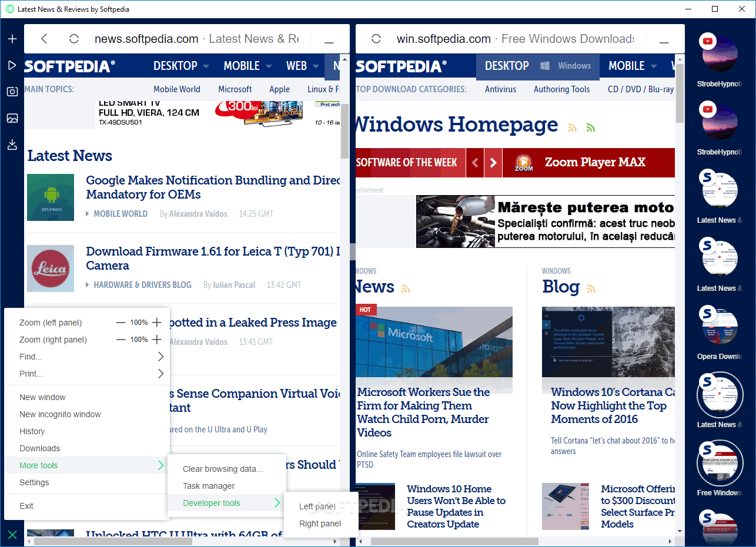
Task: Minimize the right panel with its dash icon
Action: (664, 42)
